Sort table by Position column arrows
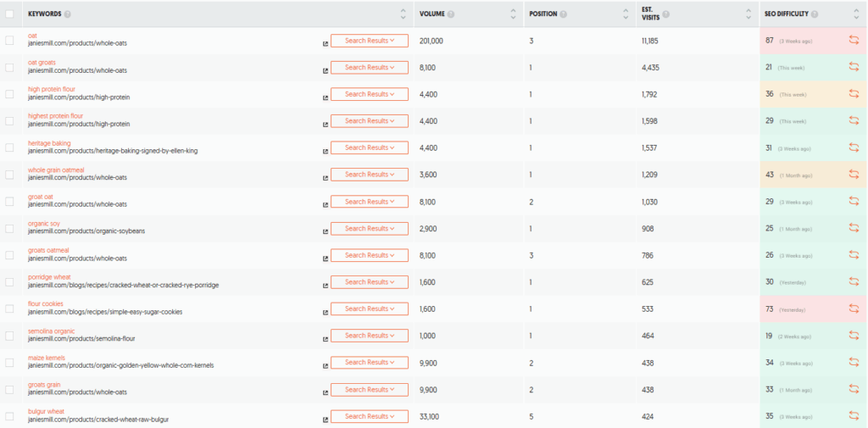 pyautogui.click(x=626, y=14)
